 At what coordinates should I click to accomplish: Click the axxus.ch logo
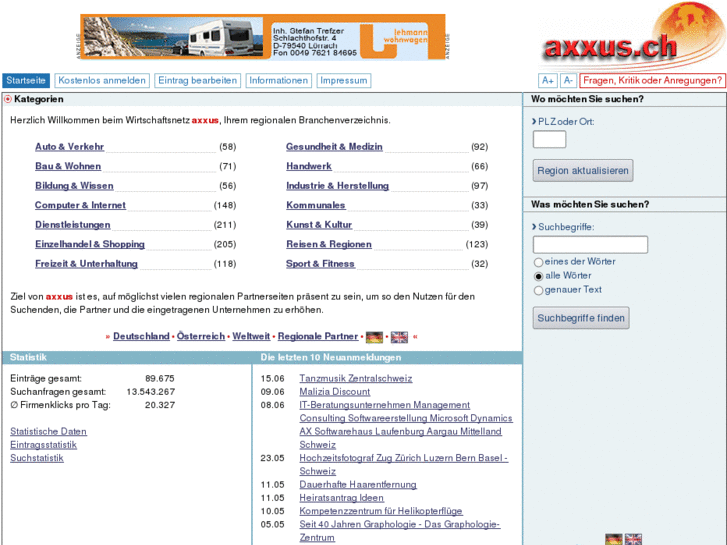[632, 39]
